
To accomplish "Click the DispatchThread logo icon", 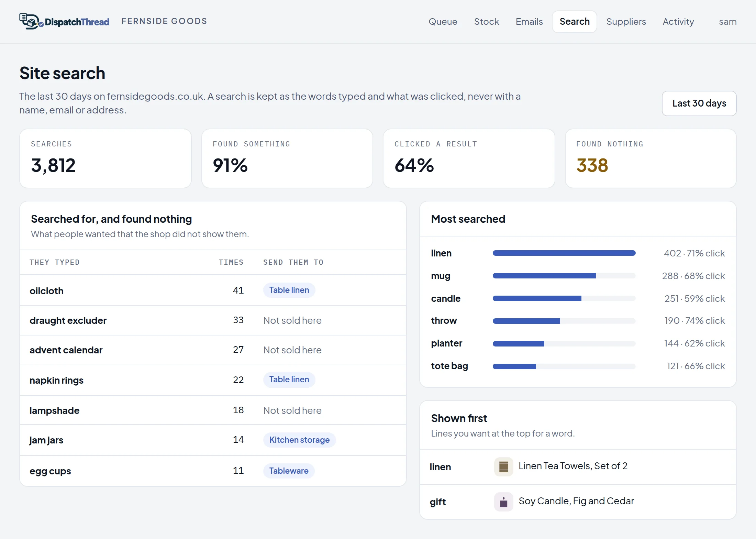I will [x=31, y=21].
